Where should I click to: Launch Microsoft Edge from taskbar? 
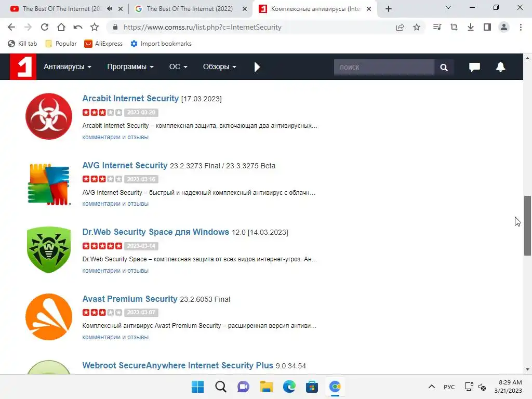pos(289,387)
